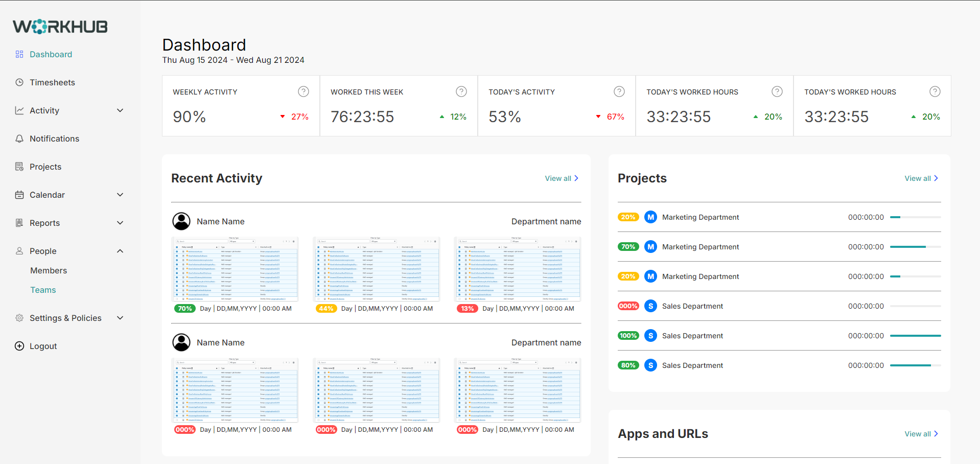Screen dimensions: 980x464
Task: Click View all in Apps and URLs
Action: [x=921, y=434]
